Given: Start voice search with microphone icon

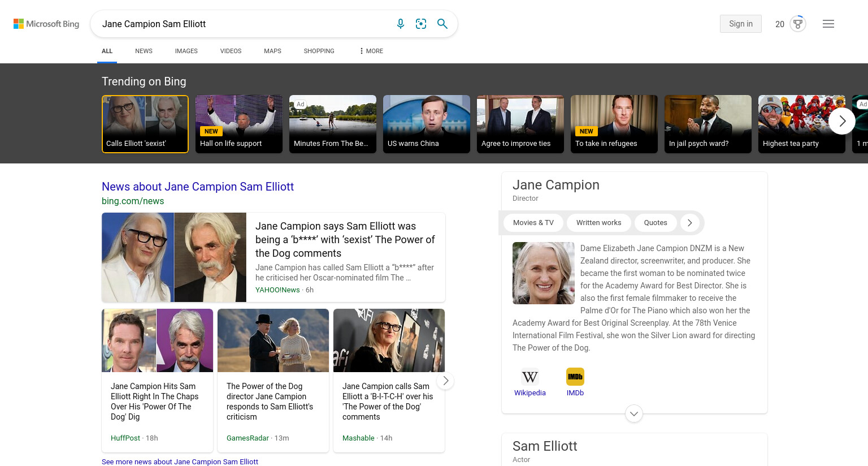Looking at the screenshot, I should pyautogui.click(x=401, y=24).
